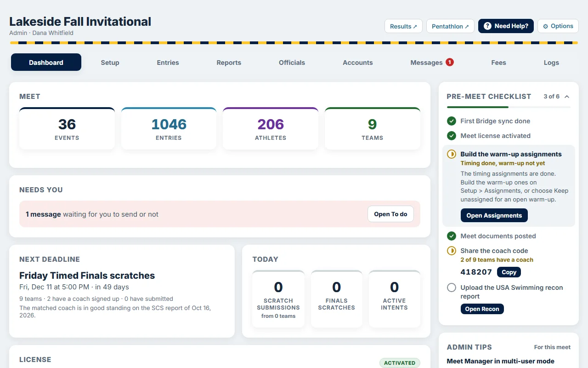Click the empty circle beside Upload the USA Swimming recon report

click(x=452, y=287)
